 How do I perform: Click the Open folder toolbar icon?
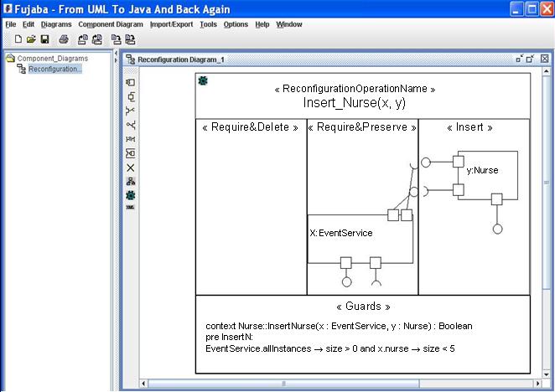31,39
